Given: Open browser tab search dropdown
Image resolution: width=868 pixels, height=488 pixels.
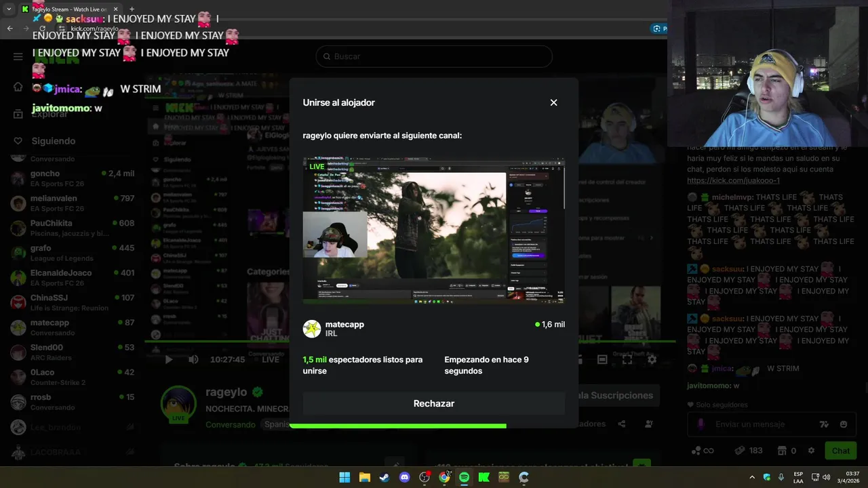Looking at the screenshot, I should pyautogui.click(x=9, y=9).
